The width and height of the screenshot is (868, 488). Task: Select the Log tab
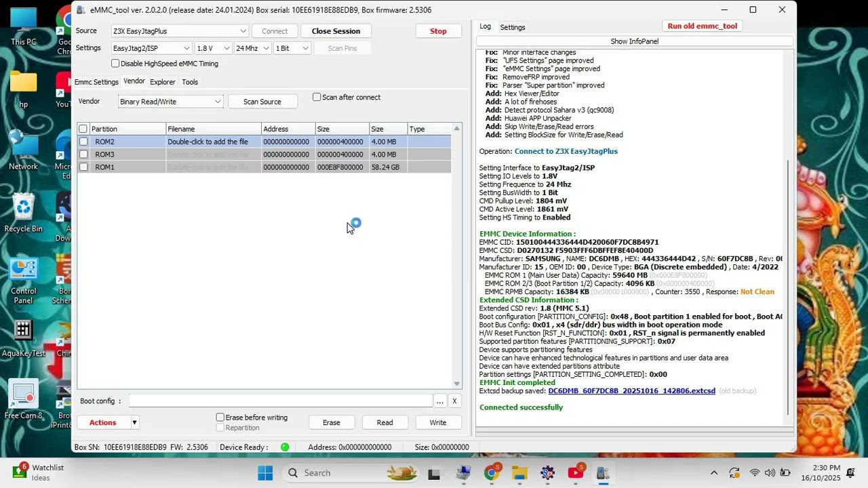click(486, 26)
